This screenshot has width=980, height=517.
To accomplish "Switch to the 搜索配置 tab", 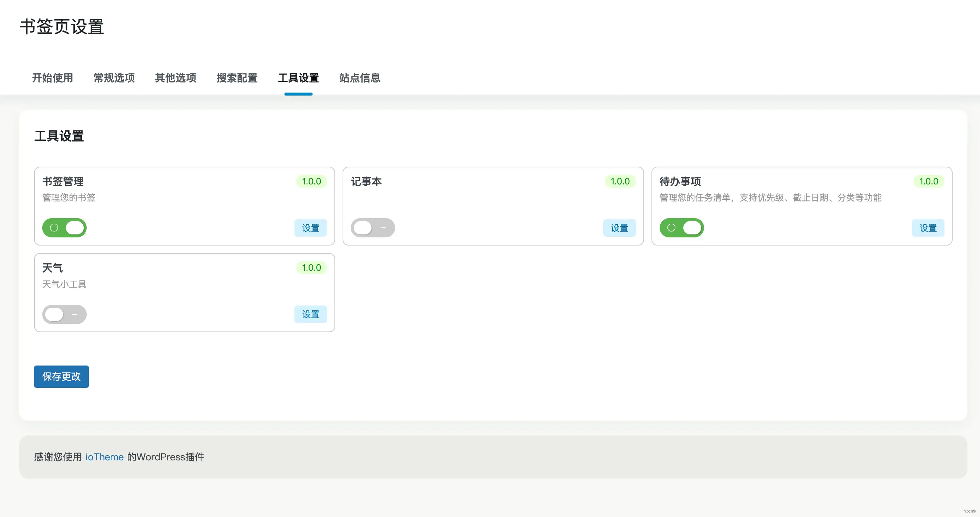I will coord(237,78).
